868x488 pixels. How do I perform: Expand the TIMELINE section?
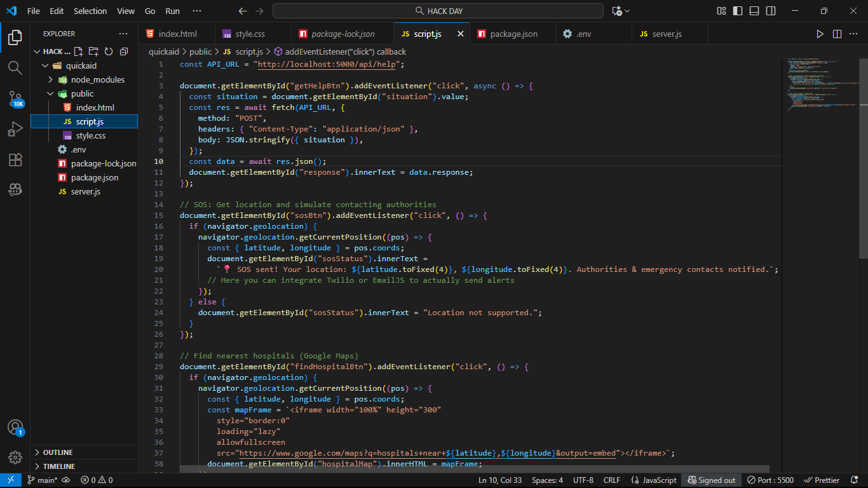pyautogui.click(x=58, y=466)
